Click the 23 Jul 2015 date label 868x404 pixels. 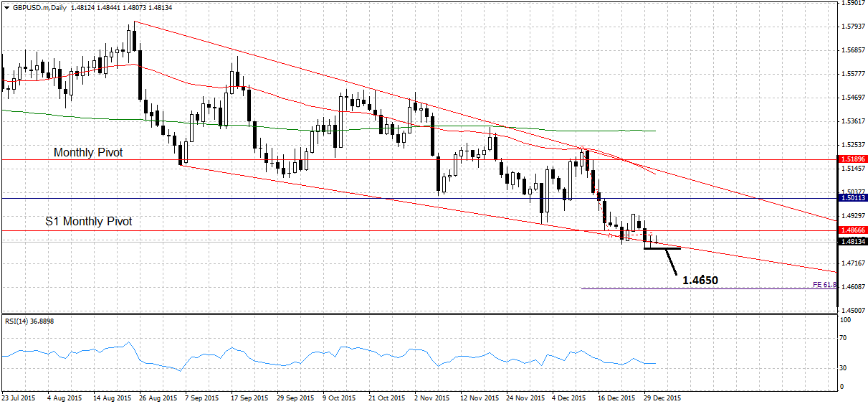point(19,397)
